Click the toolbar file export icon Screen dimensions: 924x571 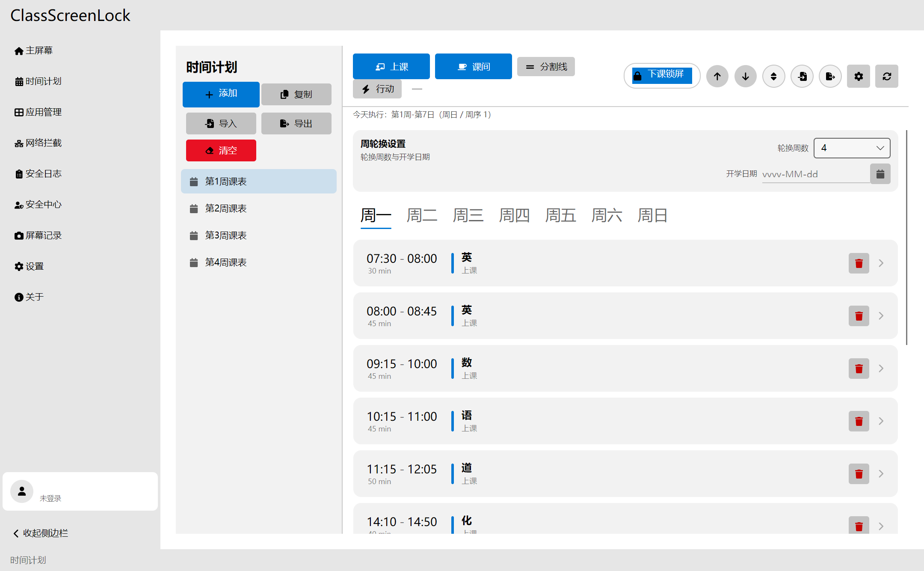[x=830, y=77]
